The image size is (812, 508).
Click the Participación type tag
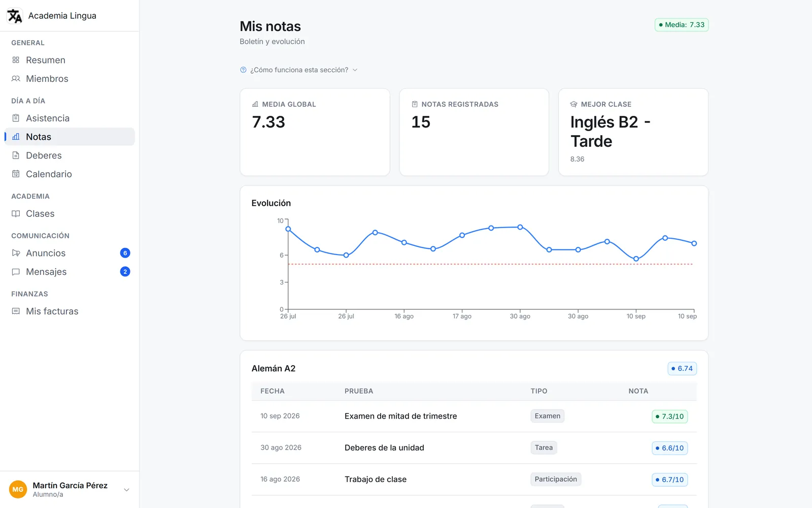click(x=556, y=479)
